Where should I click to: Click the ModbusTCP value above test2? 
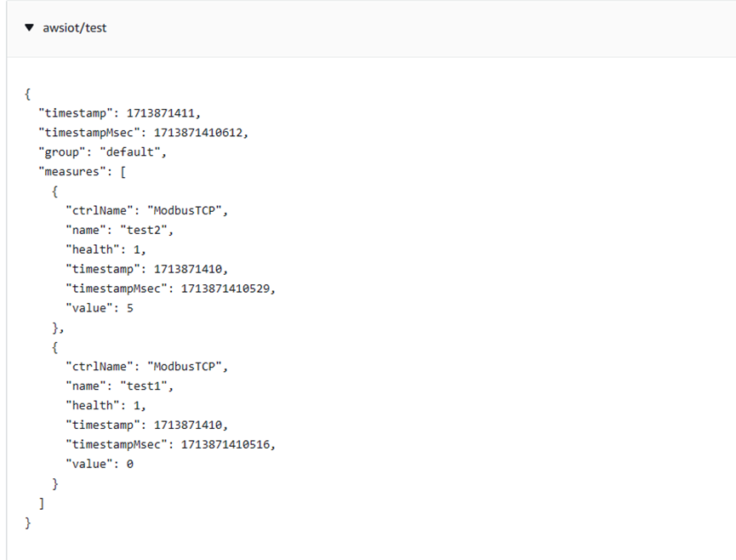187,210
